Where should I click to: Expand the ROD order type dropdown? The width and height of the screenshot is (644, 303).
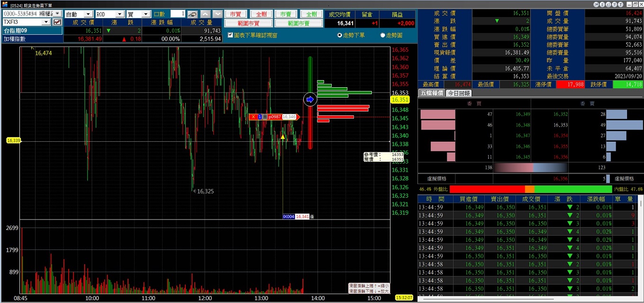click(120, 14)
